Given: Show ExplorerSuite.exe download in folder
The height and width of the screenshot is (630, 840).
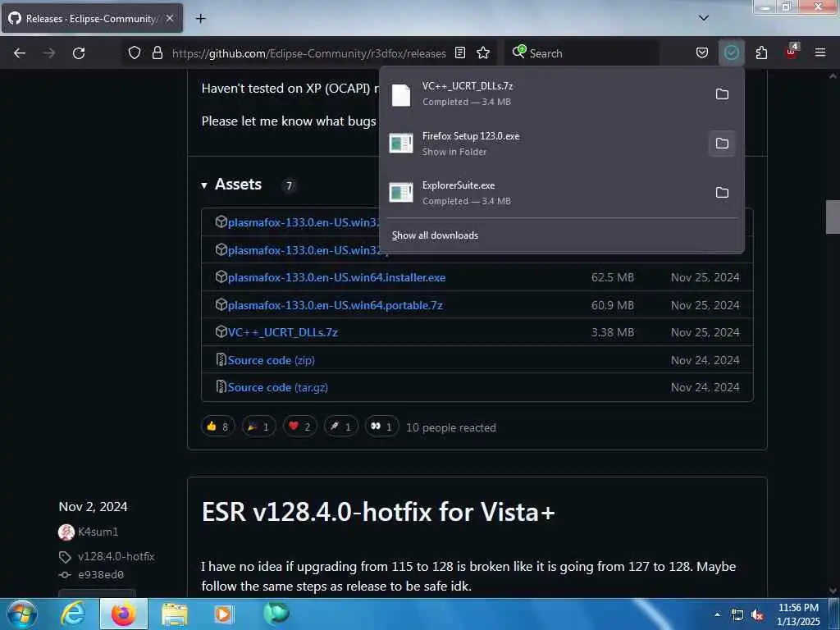Looking at the screenshot, I should [722, 192].
